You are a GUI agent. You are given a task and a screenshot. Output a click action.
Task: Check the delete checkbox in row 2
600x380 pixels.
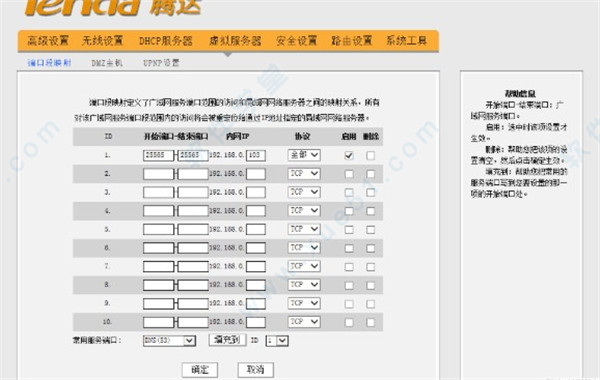click(x=370, y=174)
